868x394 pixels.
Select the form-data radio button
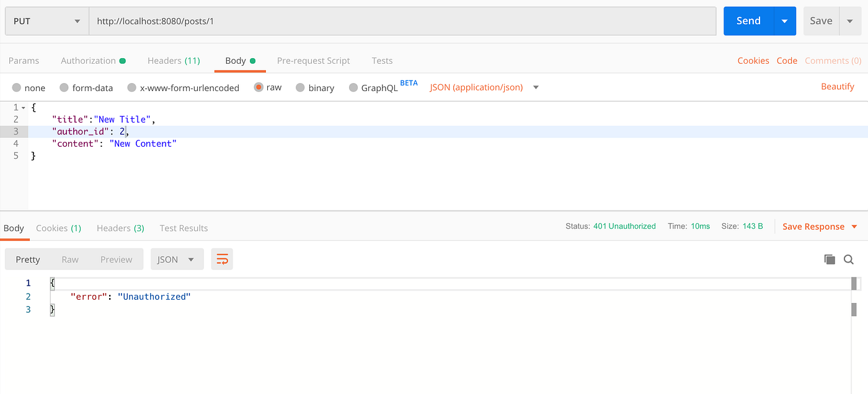64,87
